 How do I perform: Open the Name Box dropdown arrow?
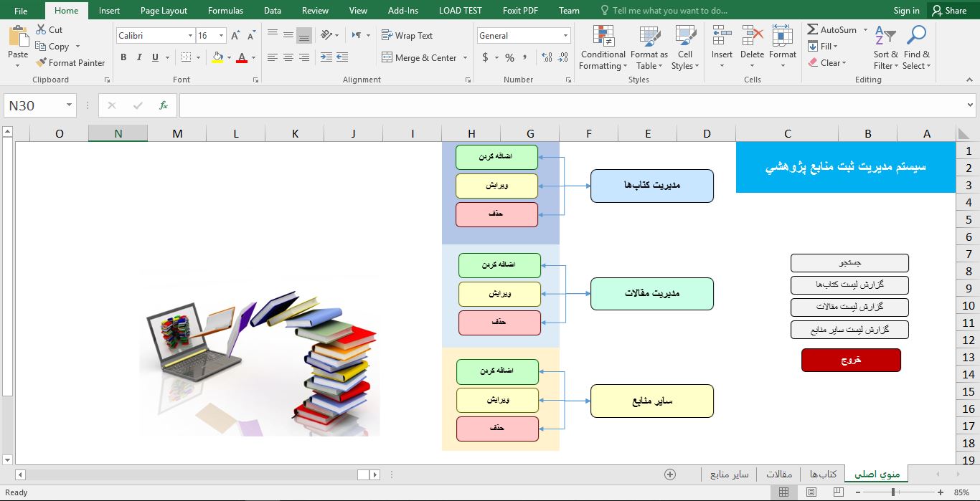pyautogui.click(x=70, y=105)
